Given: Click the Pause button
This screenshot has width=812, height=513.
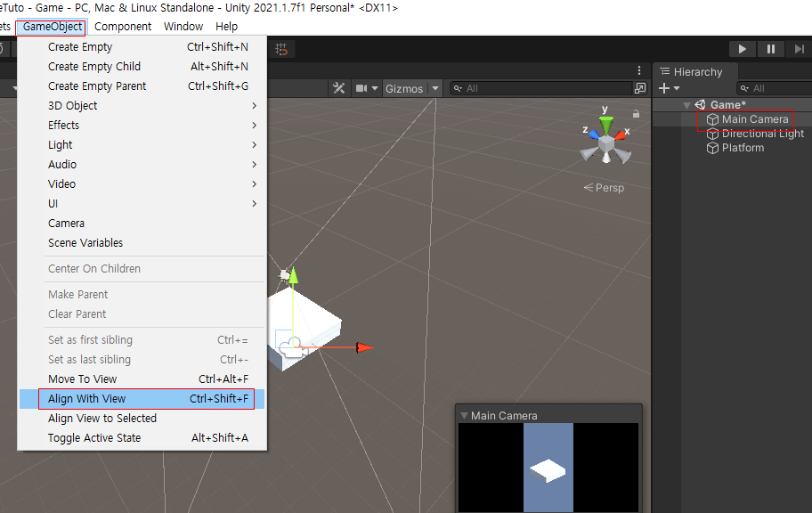Looking at the screenshot, I should point(770,49).
